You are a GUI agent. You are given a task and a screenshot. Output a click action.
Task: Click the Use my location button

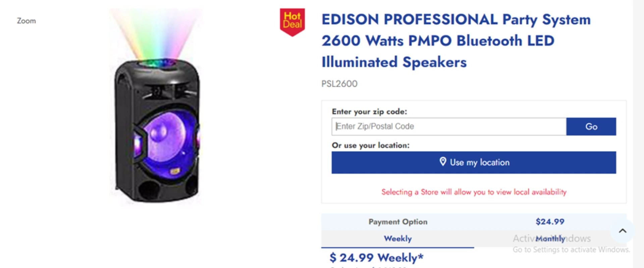click(x=474, y=162)
